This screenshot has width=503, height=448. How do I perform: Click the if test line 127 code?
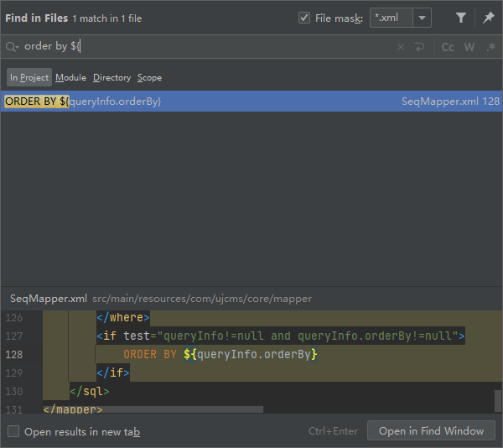coord(280,336)
